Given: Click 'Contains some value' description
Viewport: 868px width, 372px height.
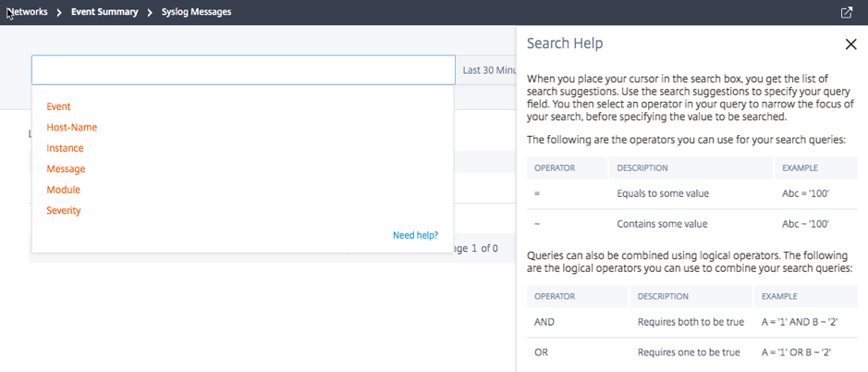Looking at the screenshot, I should tap(662, 225).
